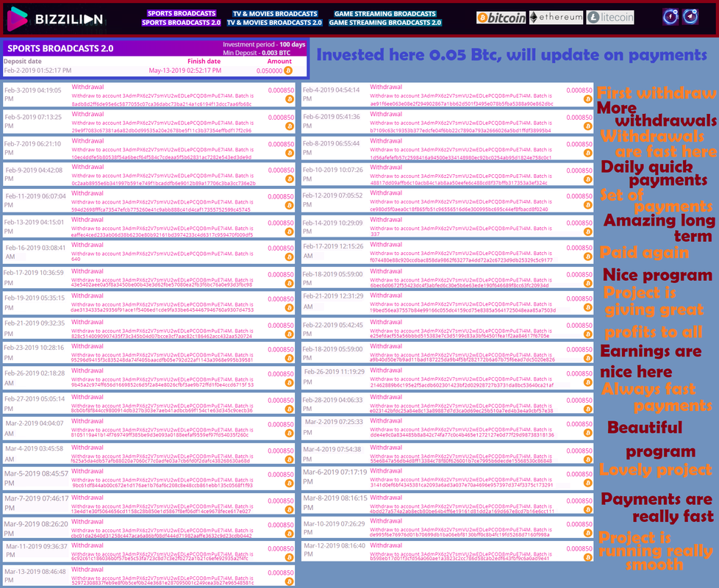Click Bitcoin icon in Feb-13-2019 04:15:01 row

[x=290, y=232]
